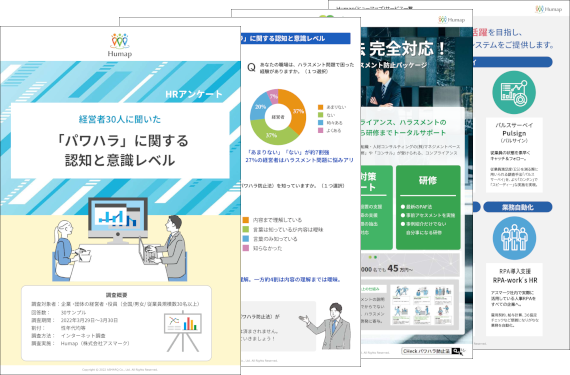
Task: Click the orange あまりない legend swatch
Action: click(x=320, y=107)
